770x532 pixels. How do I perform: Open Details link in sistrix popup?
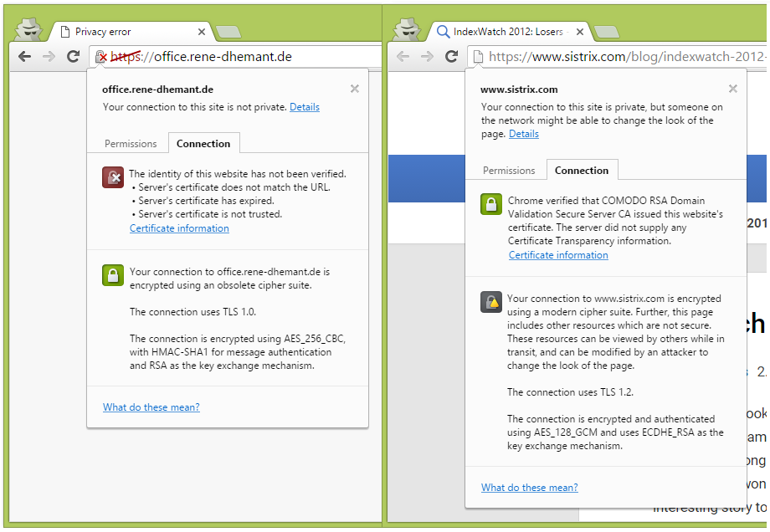tap(523, 134)
